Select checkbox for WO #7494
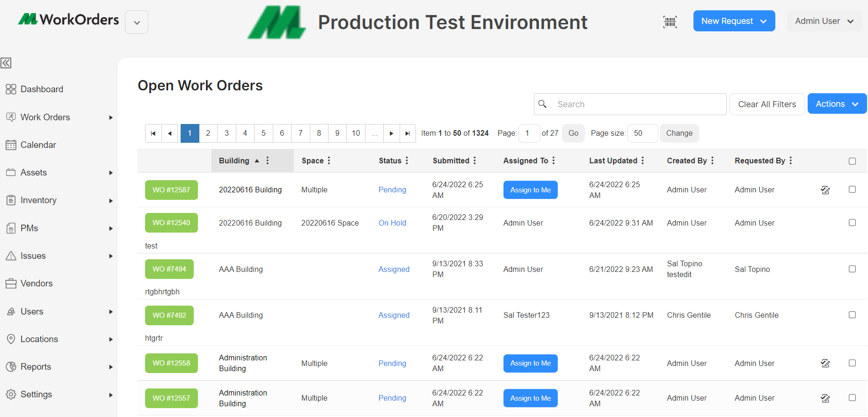This screenshot has width=868, height=417. 852,269
